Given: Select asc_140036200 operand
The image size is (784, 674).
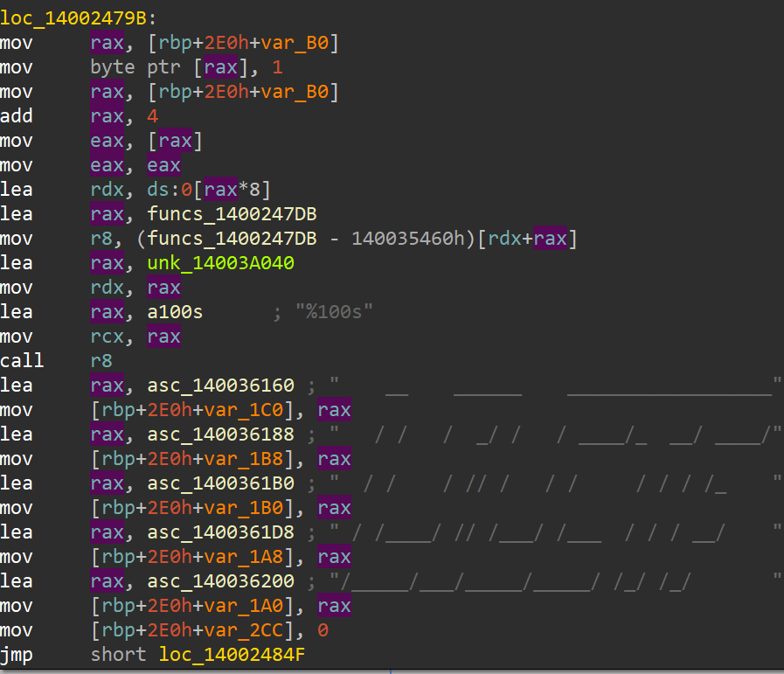Looking at the screenshot, I should click(220, 581).
